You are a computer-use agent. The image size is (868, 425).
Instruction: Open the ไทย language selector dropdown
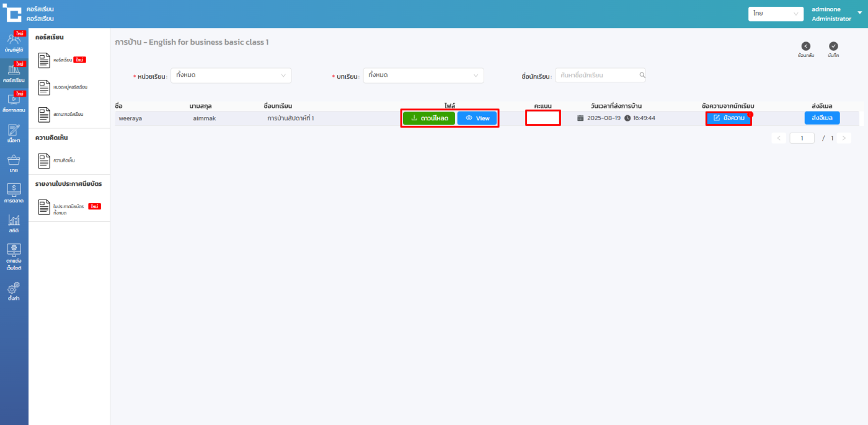776,14
